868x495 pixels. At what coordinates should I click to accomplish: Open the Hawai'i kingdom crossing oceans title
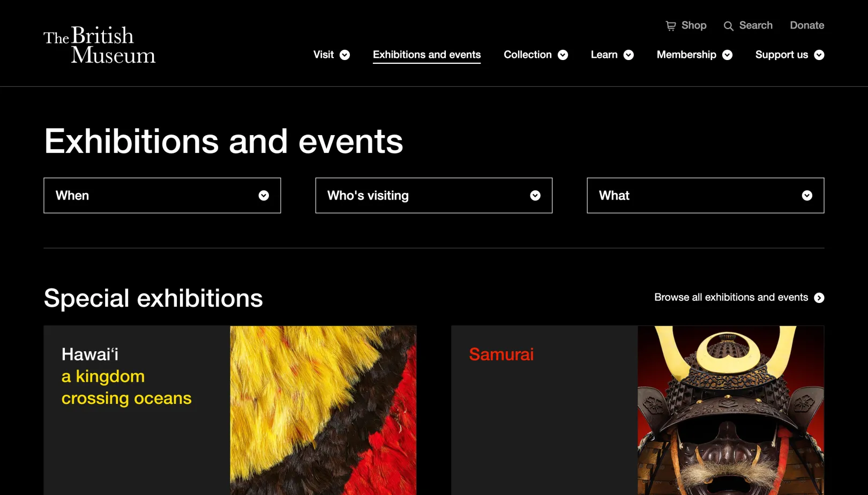(126, 376)
